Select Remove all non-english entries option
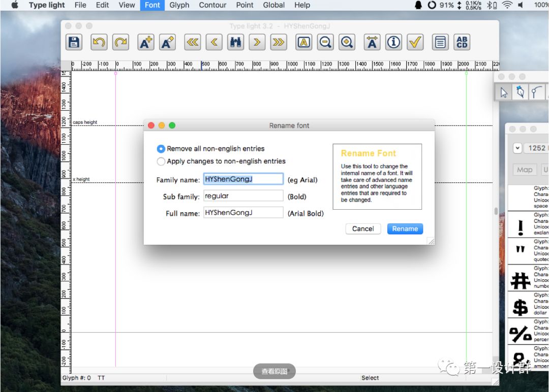This screenshot has height=392, width=549. [x=211, y=149]
